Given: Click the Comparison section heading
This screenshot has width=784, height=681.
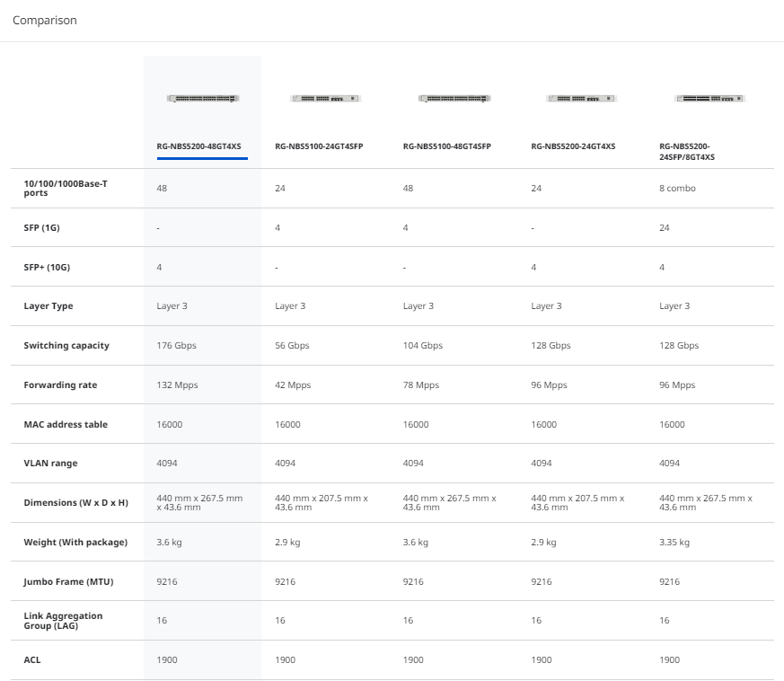Looking at the screenshot, I should tap(45, 20).
